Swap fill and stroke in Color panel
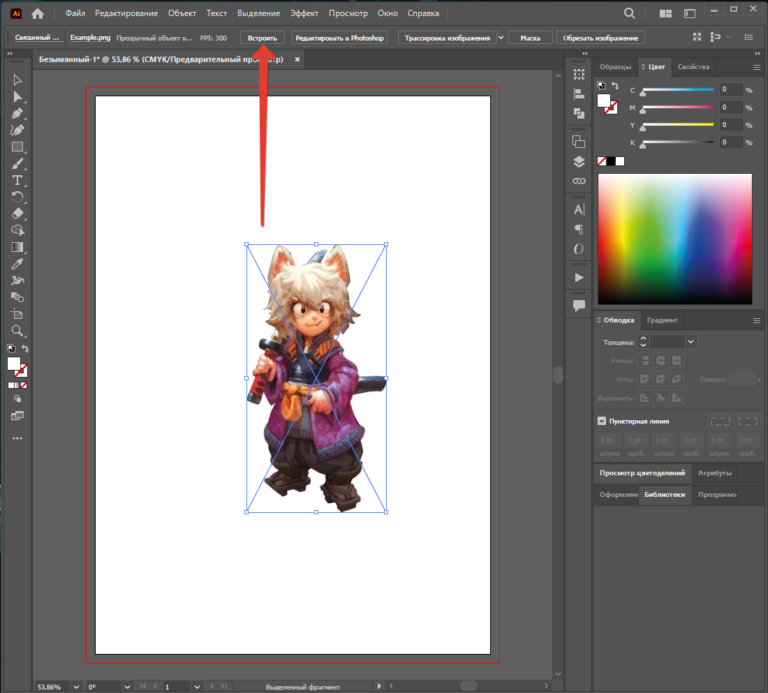The image size is (768, 693). 615,87
